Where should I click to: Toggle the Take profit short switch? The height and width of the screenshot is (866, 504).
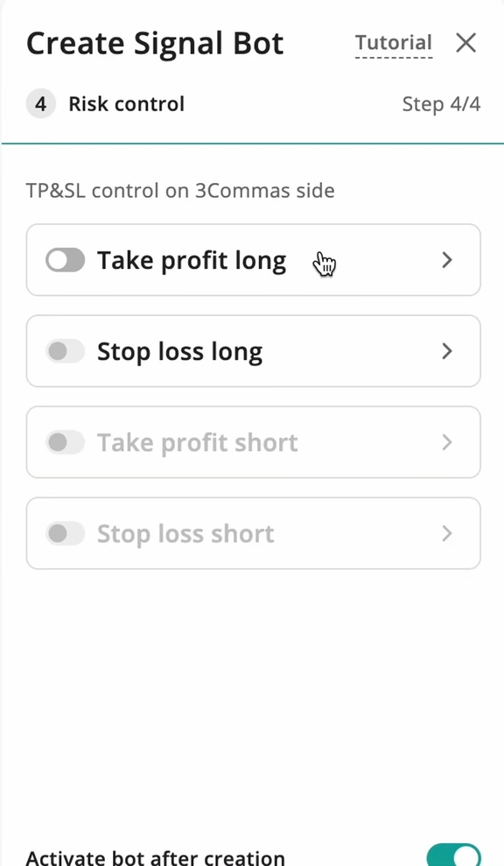click(x=65, y=442)
